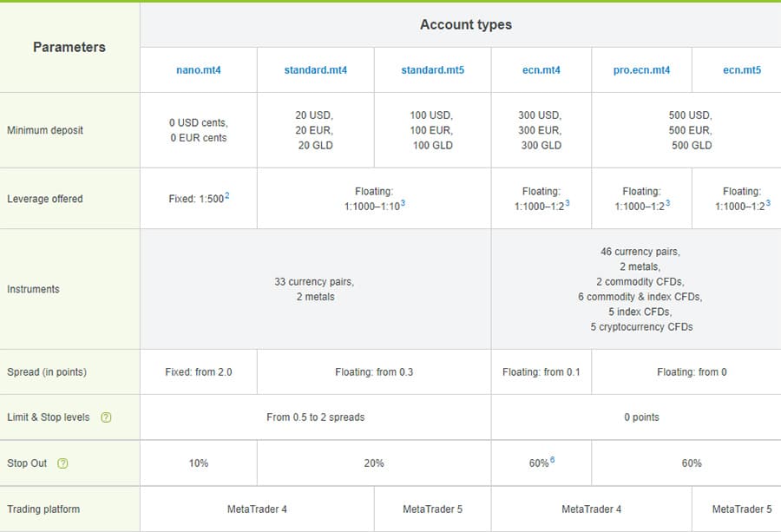The height and width of the screenshot is (532, 781).
Task: Select the Minimum deposit row label
Action: pyautogui.click(x=45, y=130)
